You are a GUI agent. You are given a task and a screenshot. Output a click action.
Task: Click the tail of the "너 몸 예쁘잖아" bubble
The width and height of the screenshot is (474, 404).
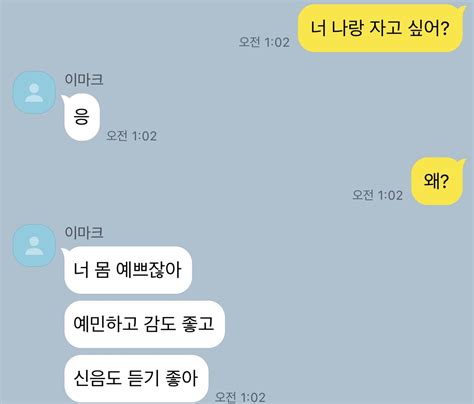64,250
